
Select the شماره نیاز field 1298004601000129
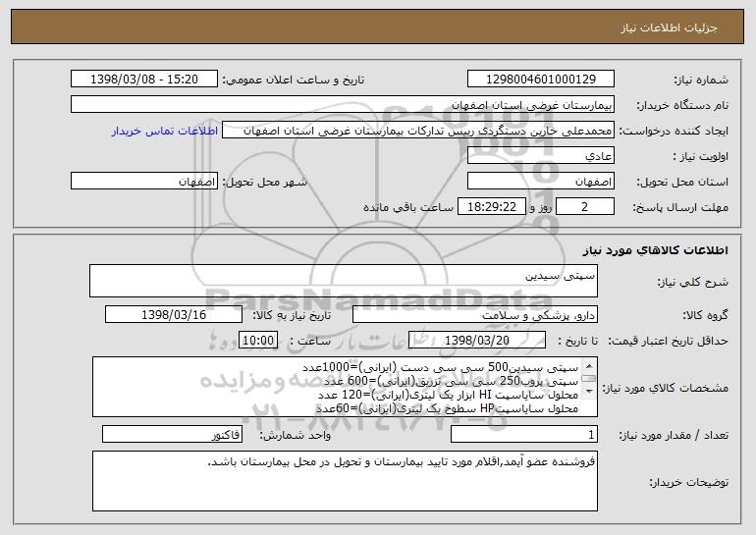click(540, 80)
